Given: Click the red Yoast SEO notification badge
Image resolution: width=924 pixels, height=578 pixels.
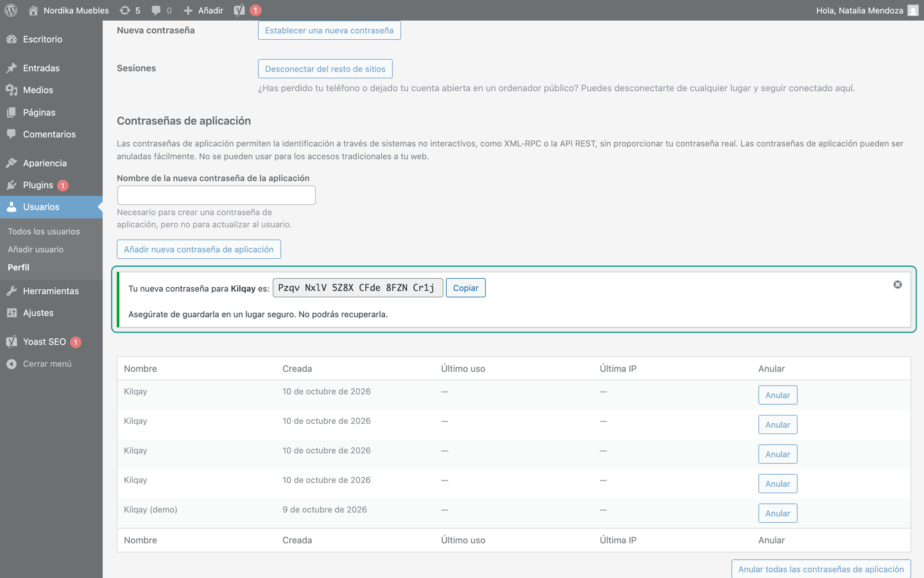Looking at the screenshot, I should click(x=76, y=342).
